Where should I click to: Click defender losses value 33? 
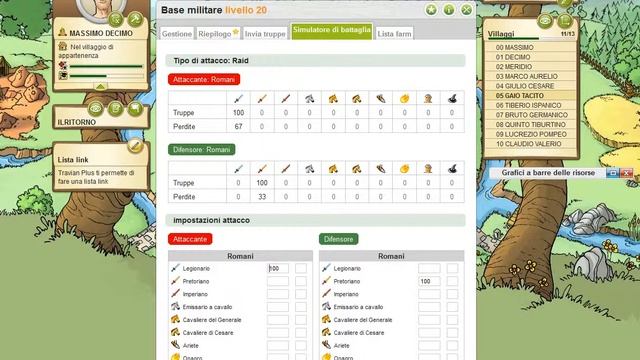click(262, 197)
